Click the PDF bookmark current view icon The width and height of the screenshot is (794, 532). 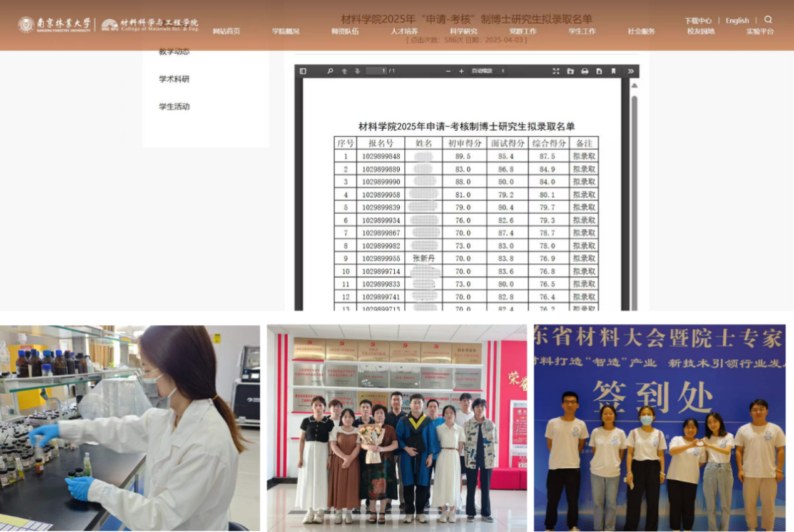pos(613,71)
